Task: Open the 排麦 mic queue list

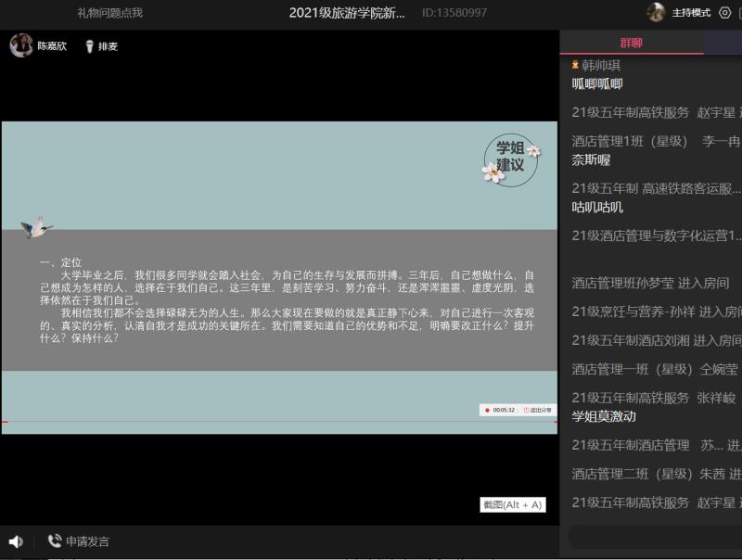Action: tap(108, 46)
